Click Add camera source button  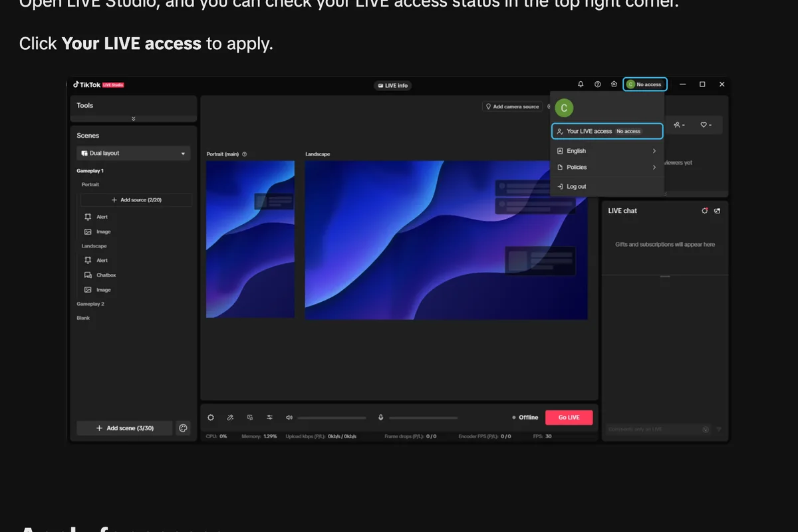[512, 106]
